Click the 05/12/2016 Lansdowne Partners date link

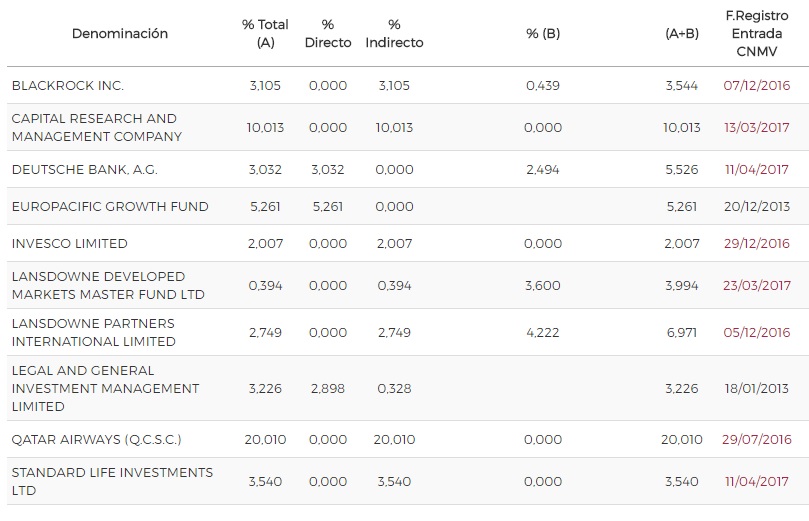point(756,333)
